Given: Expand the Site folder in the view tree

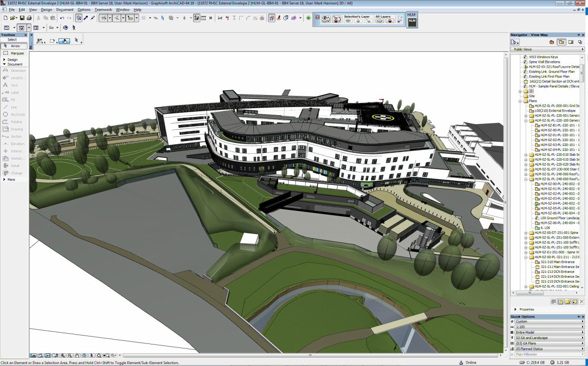Looking at the screenshot, I should point(520,96).
